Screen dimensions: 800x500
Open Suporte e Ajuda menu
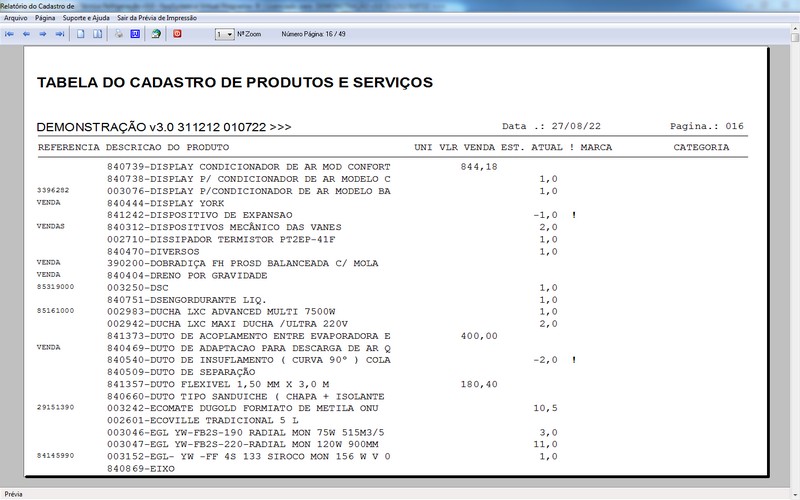(x=86, y=18)
